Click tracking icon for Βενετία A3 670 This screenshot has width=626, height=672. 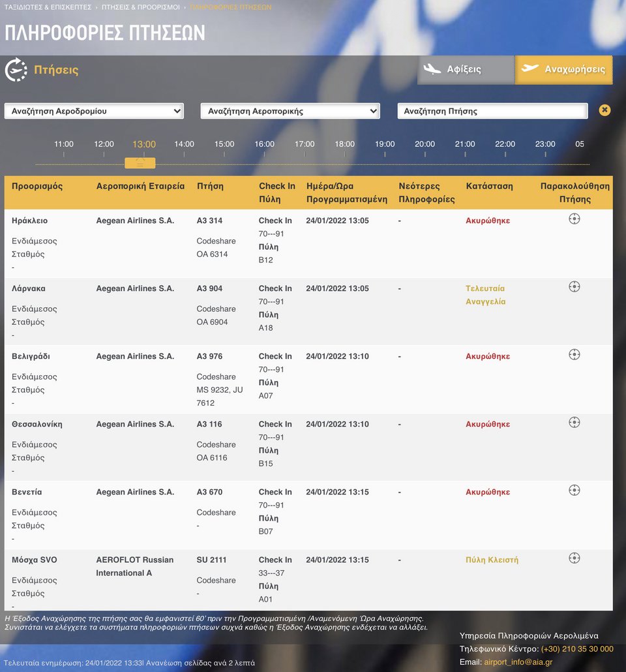(574, 490)
